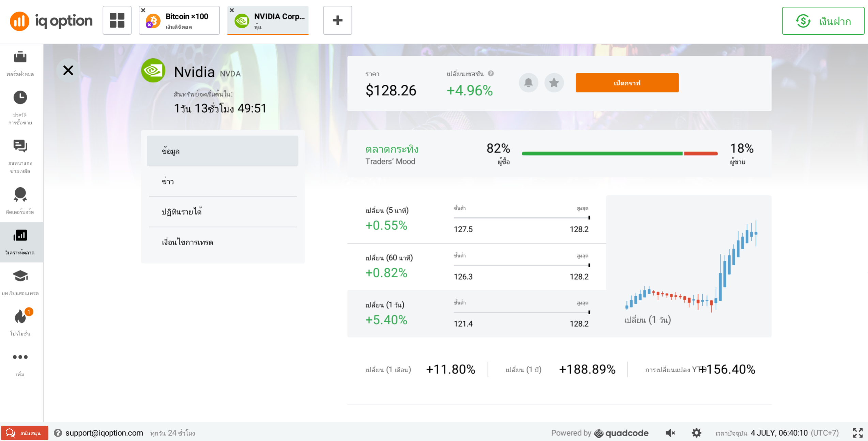The image size is (868, 441).
Task: Select the NVIDIA Corp stock tab
Action: 268,20
